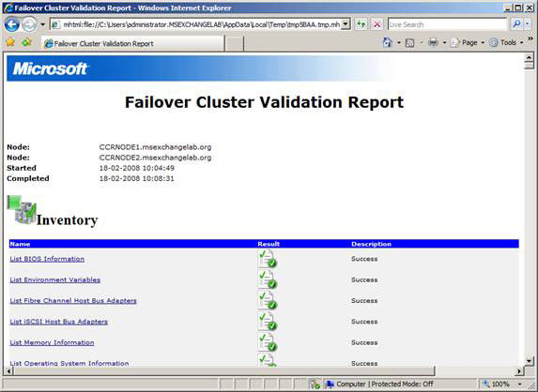This screenshot has width=538, height=392.
Task: Click success icon for Memory Information row
Action: coord(268,342)
